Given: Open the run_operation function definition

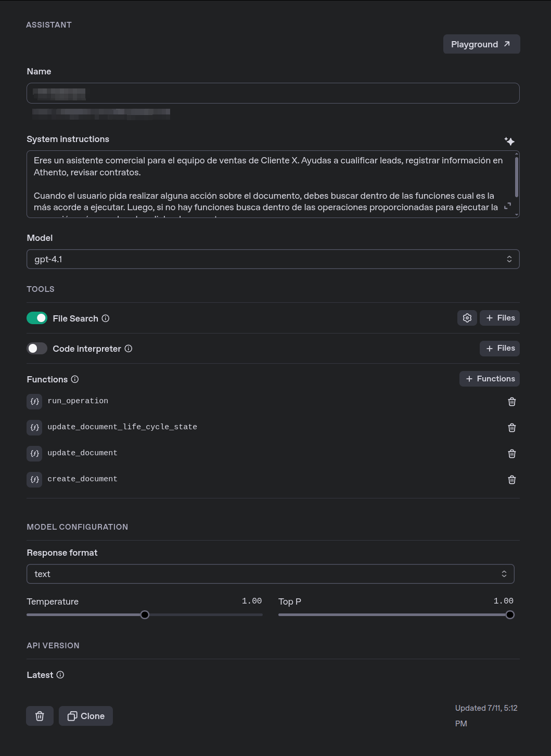Looking at the screenshot, I should [78, 401].
